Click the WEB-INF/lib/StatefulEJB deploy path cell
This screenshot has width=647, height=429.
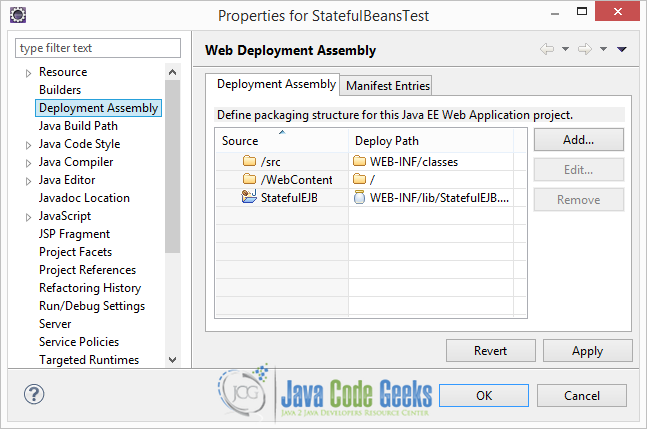(431, 198)
